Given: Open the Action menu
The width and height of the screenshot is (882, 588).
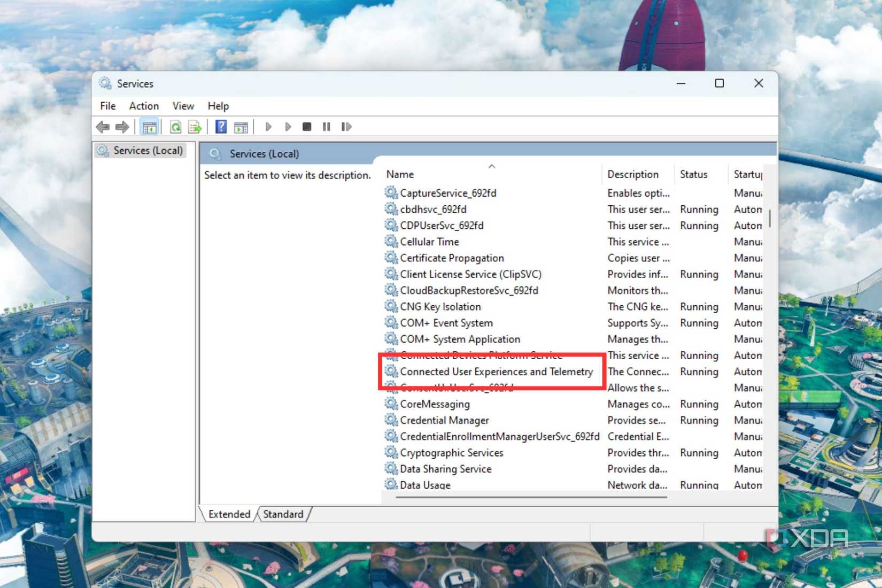Looking at the screenshot, I should [143, 105].
